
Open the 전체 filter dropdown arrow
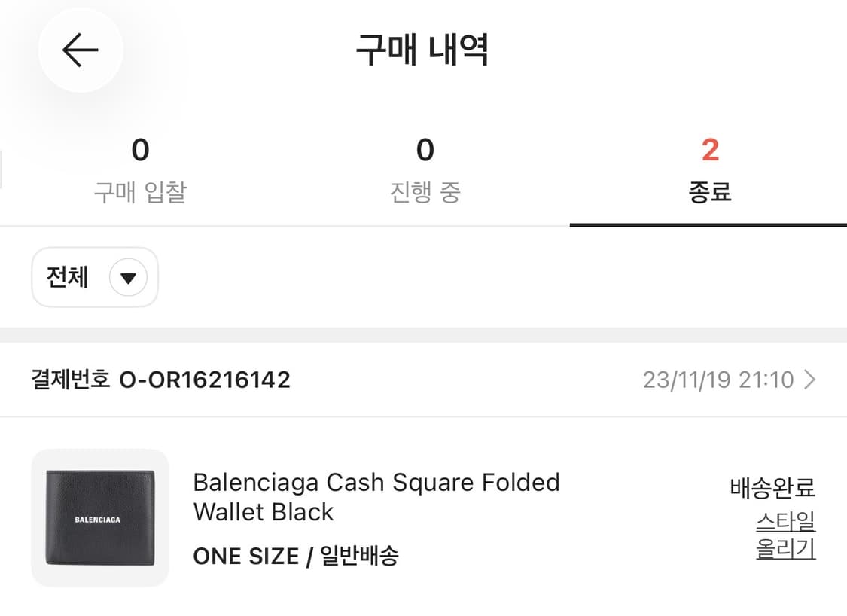128,277
